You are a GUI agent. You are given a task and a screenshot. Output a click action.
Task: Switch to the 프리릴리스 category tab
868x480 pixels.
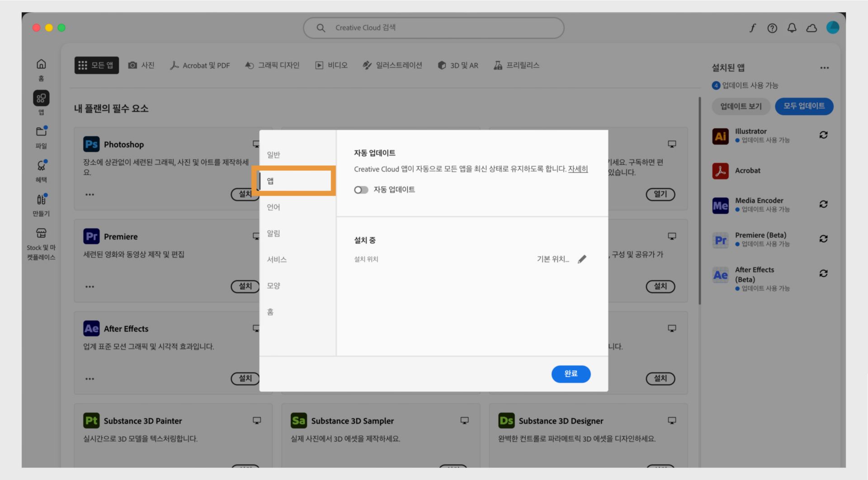tap(517, 66)
